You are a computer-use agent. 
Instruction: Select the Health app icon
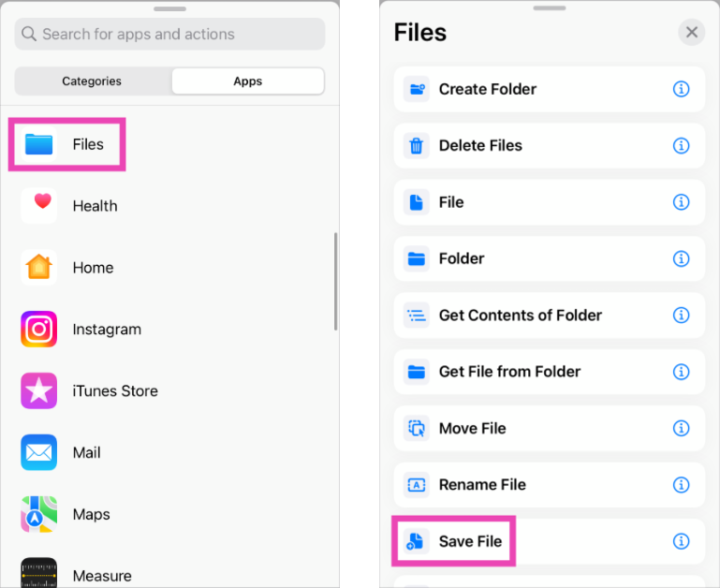[39, 206]
